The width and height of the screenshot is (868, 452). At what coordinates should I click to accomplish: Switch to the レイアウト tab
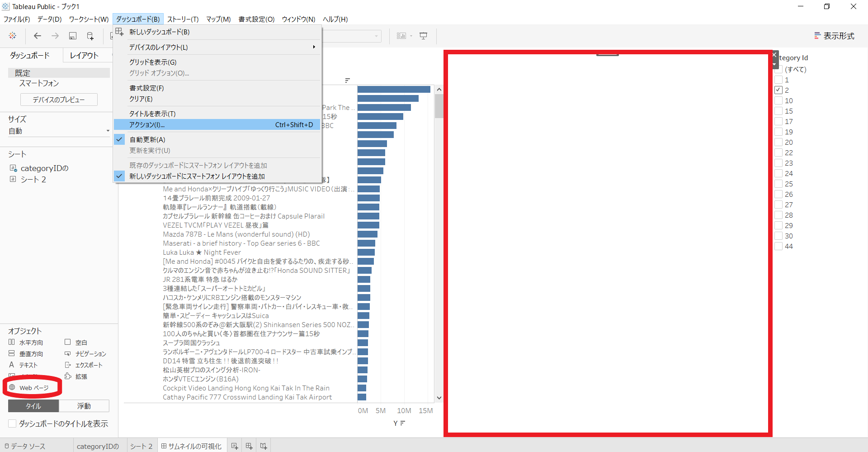84,55
